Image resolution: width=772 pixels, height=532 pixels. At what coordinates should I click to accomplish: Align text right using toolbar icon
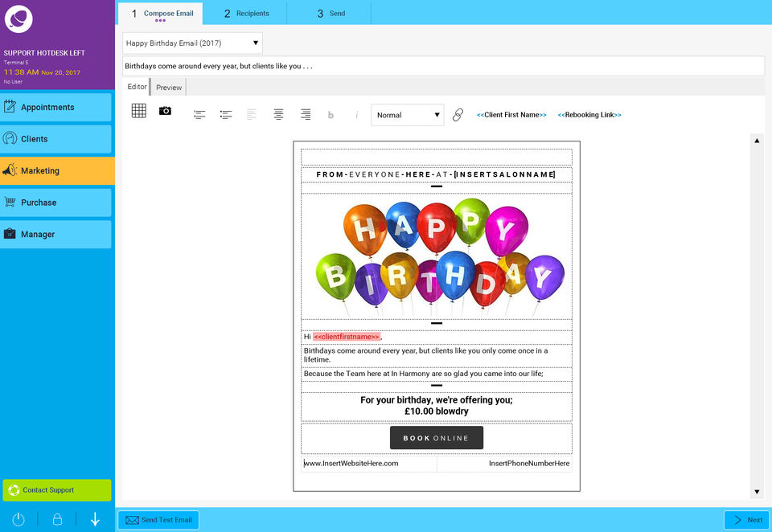306,115
